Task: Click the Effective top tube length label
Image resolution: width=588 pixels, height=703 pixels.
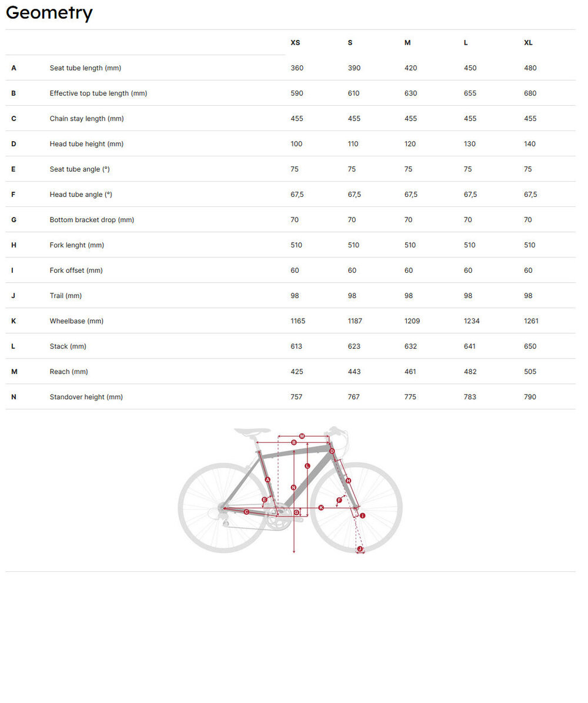Action: (x=98, y=93)
